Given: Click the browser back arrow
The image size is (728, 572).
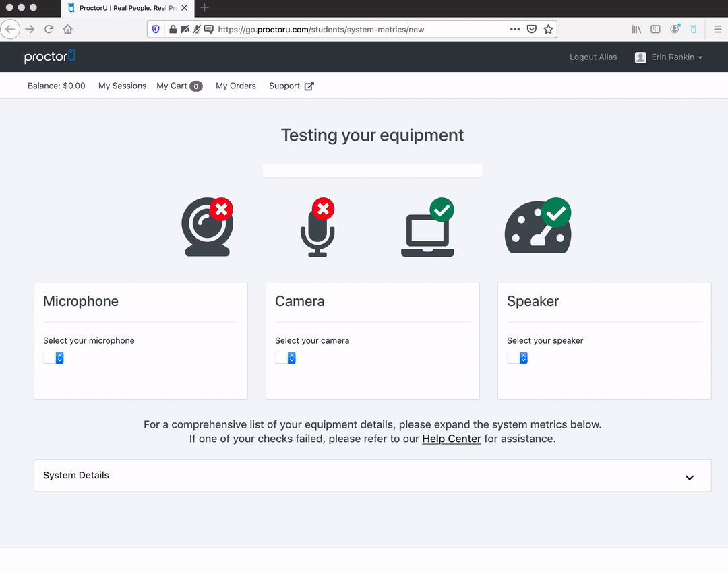Looking at the screenshot, I should tap(10, 29).
